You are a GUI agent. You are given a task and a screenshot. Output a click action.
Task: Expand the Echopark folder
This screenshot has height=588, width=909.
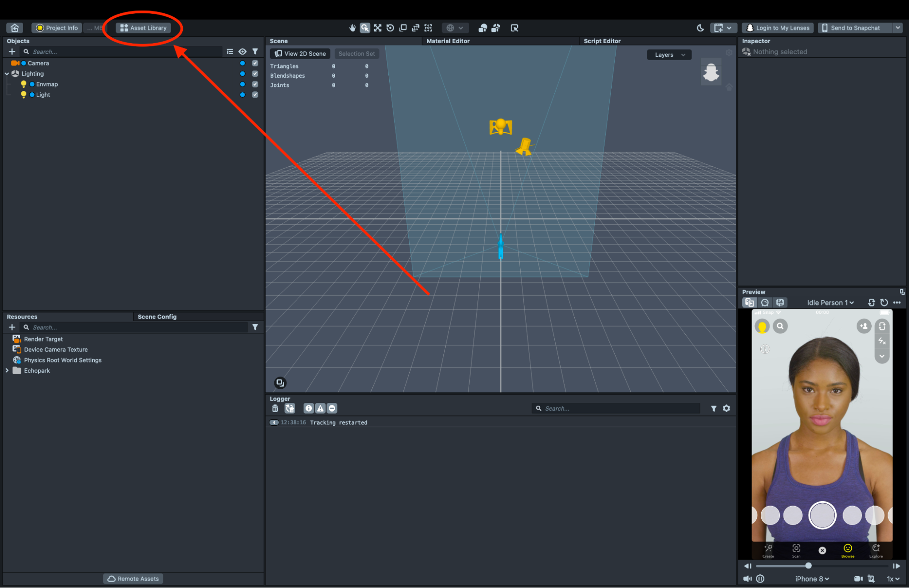point(7,371)
